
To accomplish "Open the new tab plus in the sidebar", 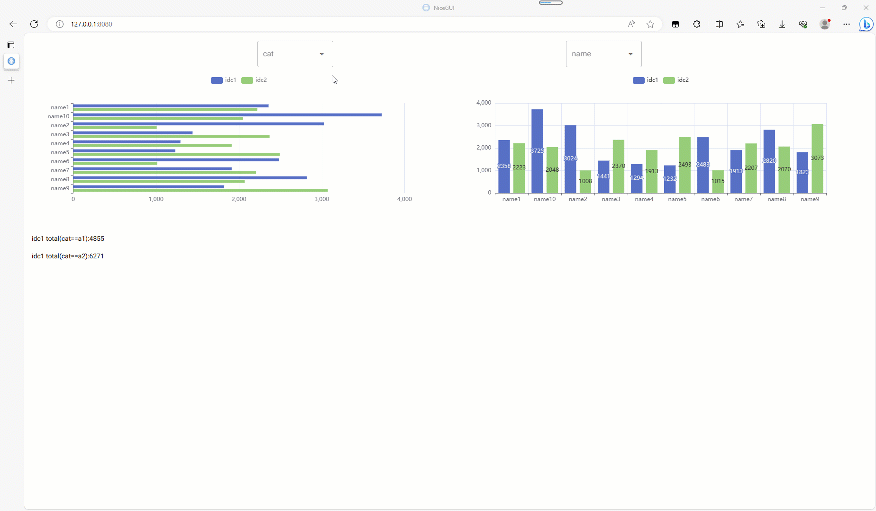I will click(11, 79).
